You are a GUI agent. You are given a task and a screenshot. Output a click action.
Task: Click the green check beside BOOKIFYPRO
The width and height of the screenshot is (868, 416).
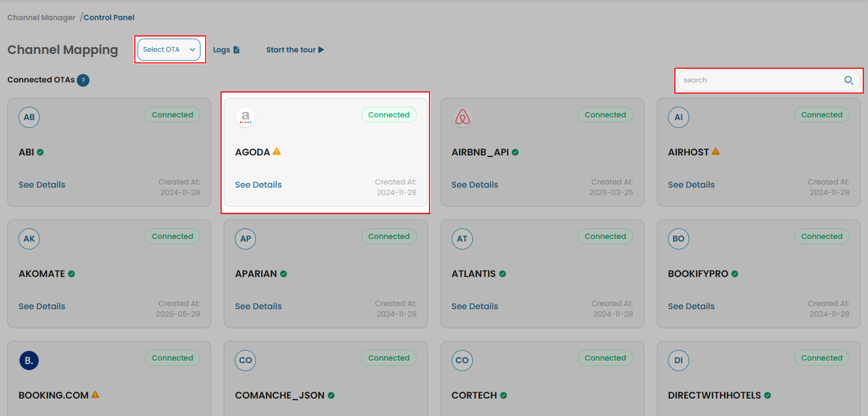coord(735,274)
